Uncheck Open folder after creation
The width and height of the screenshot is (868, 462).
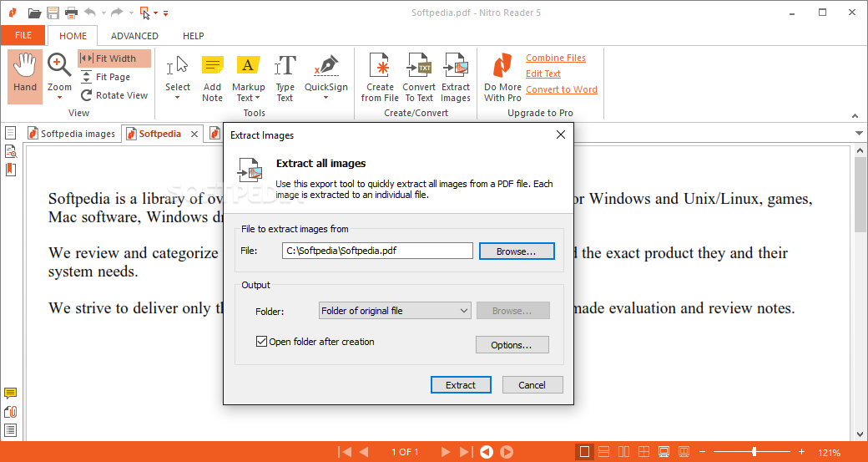pos(262,342)
